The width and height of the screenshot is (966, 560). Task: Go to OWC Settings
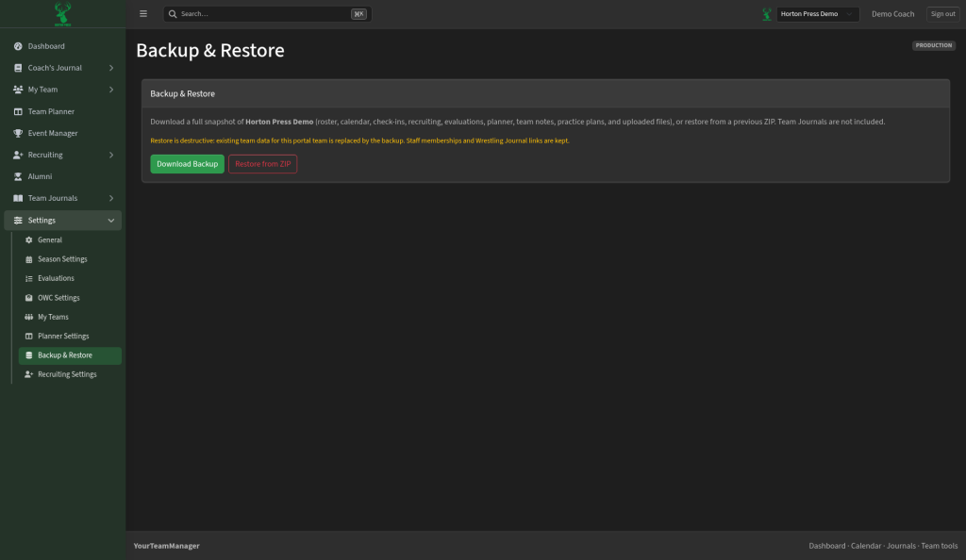point(70,298)
